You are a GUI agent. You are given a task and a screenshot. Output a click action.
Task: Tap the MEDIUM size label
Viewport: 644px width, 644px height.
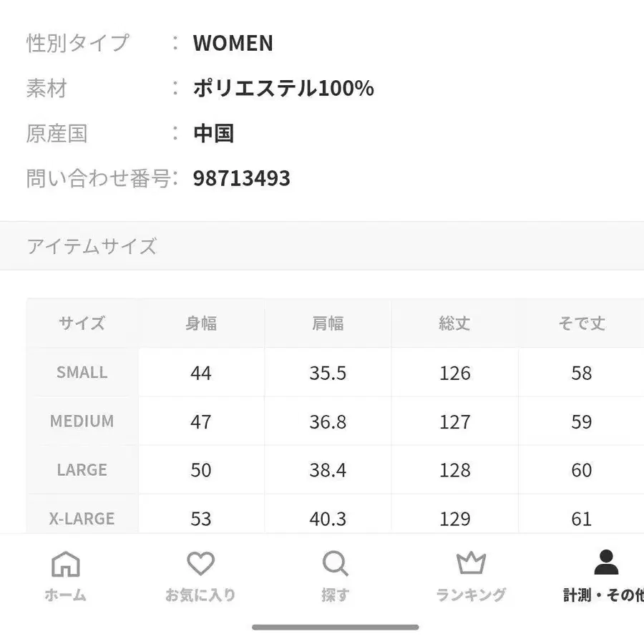tap(81, 421)
